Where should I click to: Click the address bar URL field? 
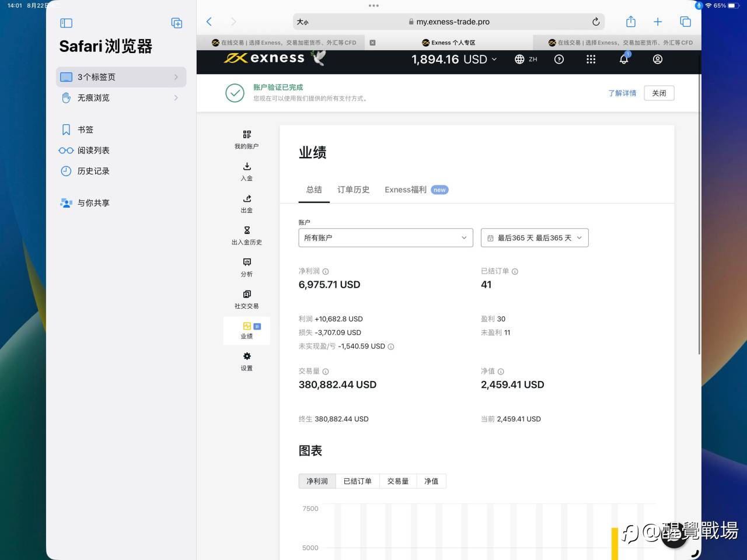pyautogui.click(x=449, y=22)
